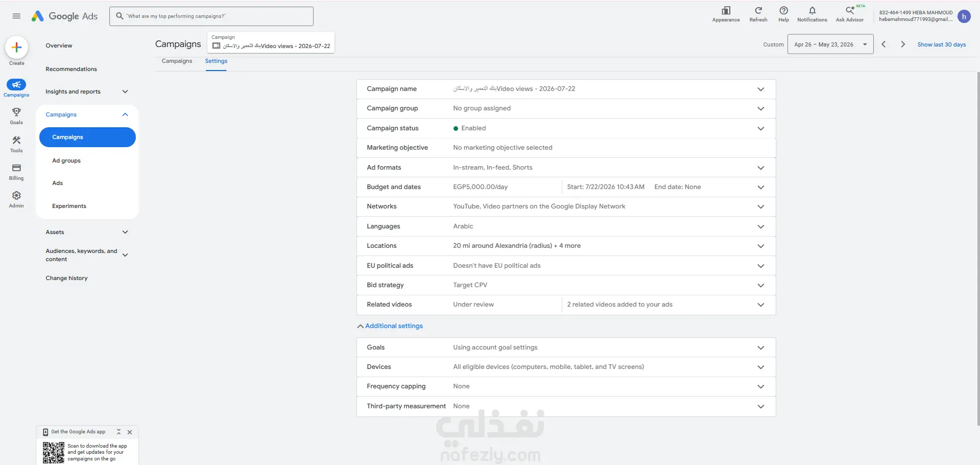Open the Ads page
Image resolution: width=980 pixels, height=465 pixels.
(x=57, y=183)
